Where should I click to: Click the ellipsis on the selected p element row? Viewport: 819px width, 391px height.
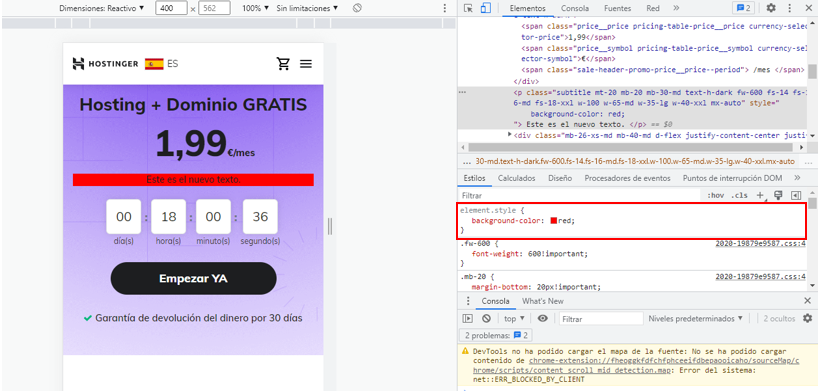[x=462, y=91]
